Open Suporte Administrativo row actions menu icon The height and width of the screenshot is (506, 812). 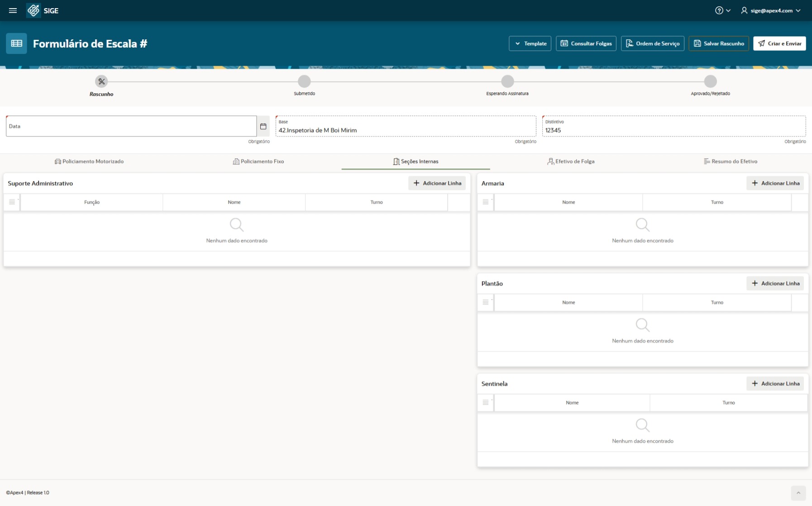click(12, 202)
